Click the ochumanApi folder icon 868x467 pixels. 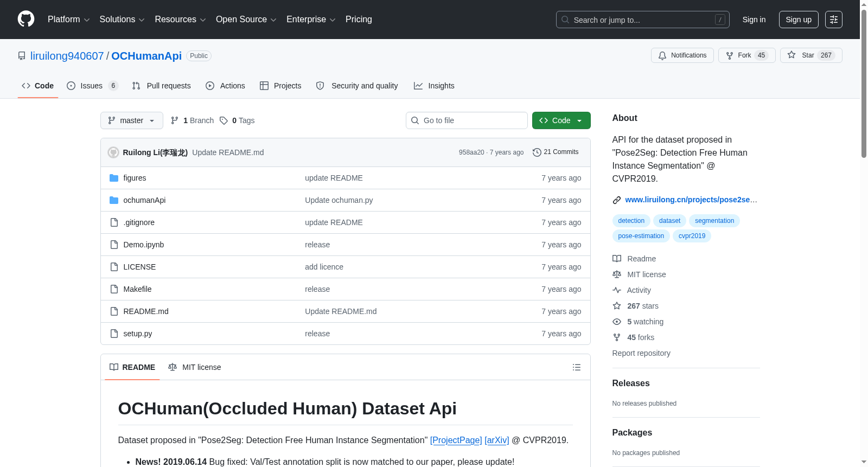[x=114, y=200]
